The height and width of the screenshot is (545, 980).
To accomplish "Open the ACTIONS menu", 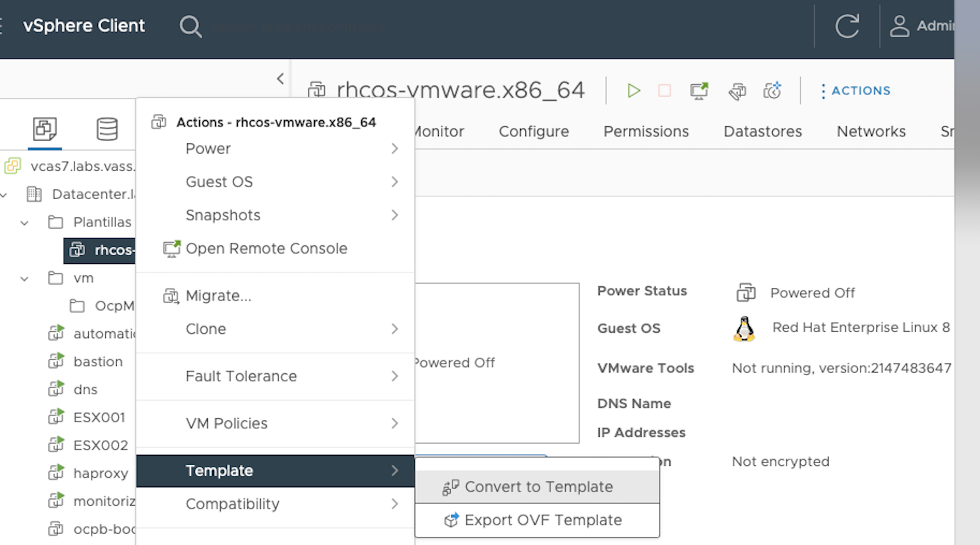I will click(x=855, y=90).
